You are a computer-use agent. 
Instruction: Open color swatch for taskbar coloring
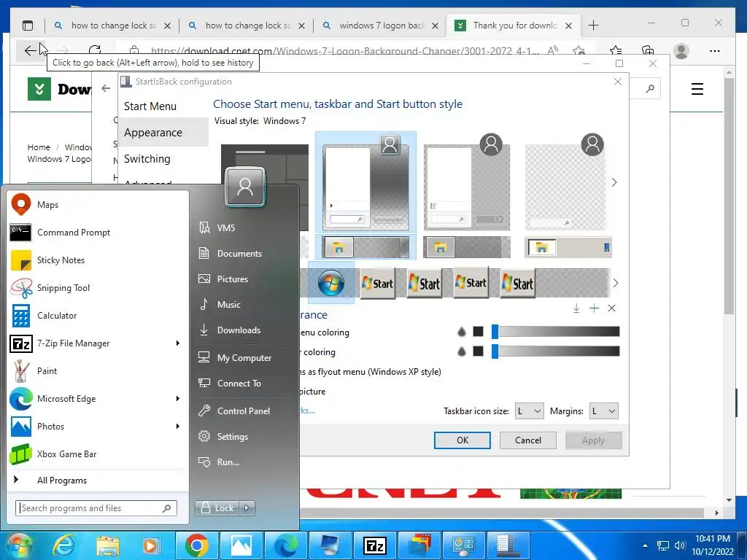479,351
